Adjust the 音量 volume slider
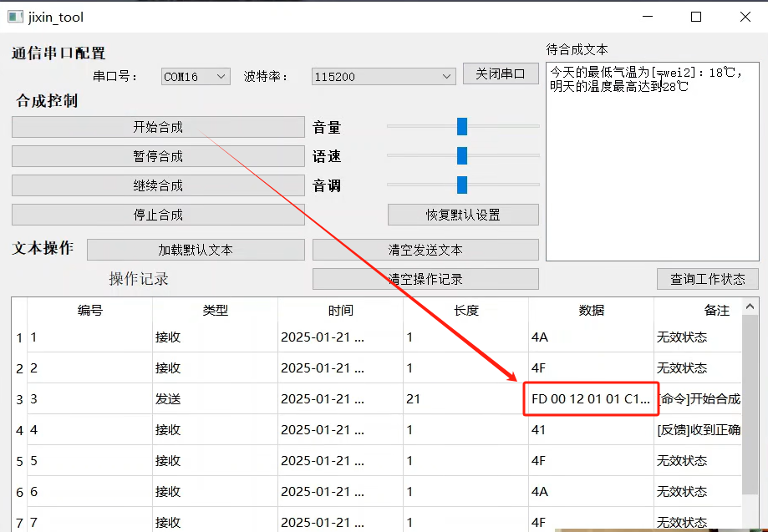This screenshot has width=768, height=532. click(x=461, y=127)
